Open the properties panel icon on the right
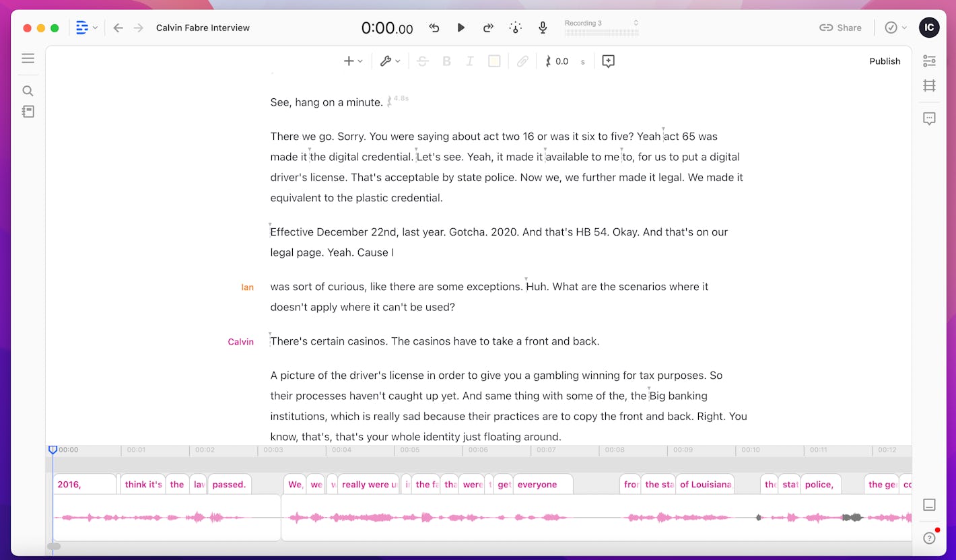 tap(929, 61)
